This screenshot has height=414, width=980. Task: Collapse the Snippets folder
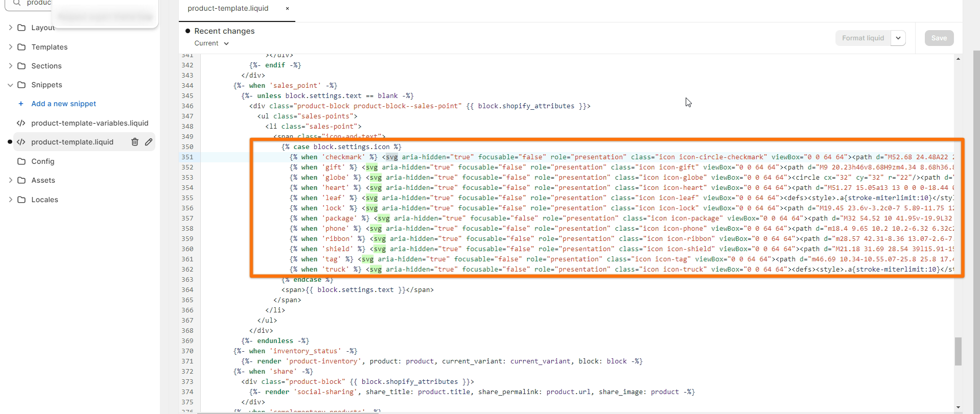[x=10, y=85]
